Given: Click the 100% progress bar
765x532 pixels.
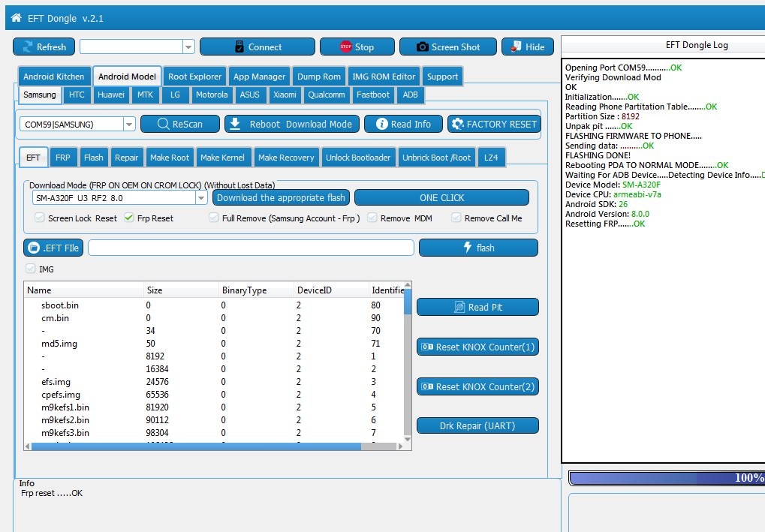Looking at the screenshot, I should tap(667, 478).
